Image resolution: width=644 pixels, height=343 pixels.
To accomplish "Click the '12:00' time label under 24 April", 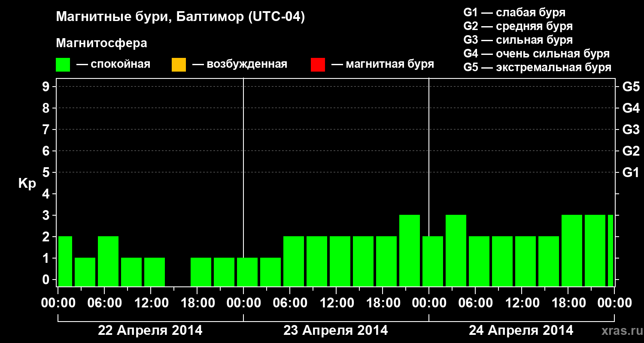I will point(522,303).
